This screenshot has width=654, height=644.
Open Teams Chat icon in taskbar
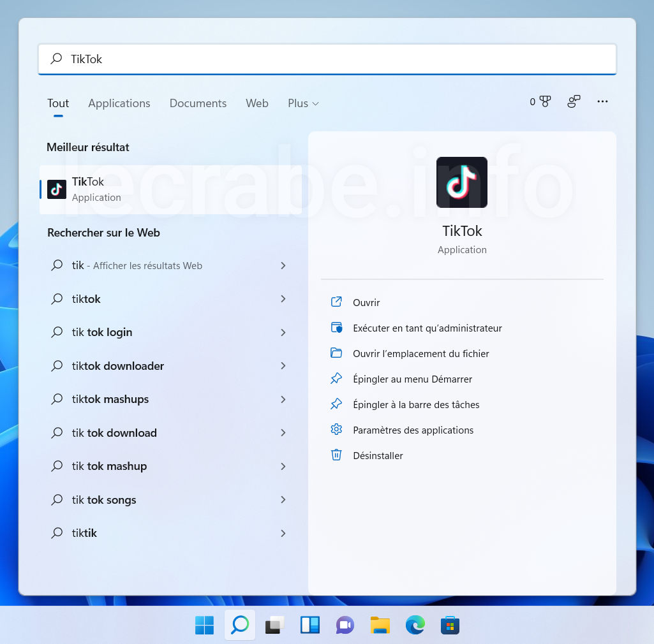345,626
